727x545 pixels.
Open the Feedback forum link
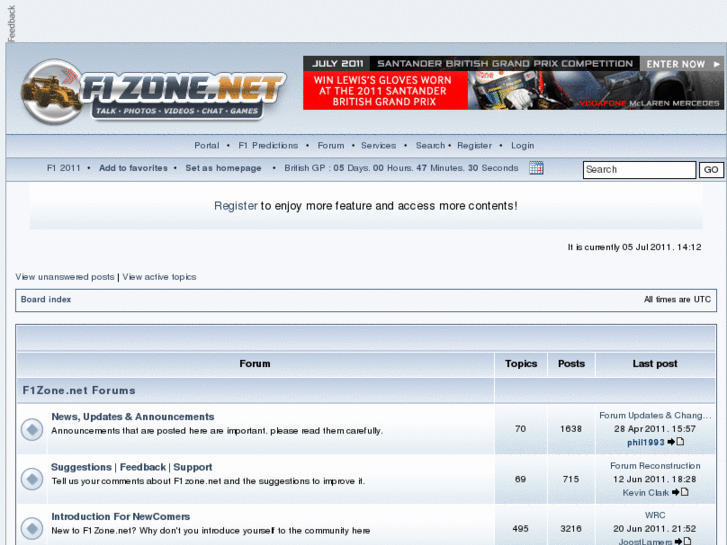click(143, 467)
